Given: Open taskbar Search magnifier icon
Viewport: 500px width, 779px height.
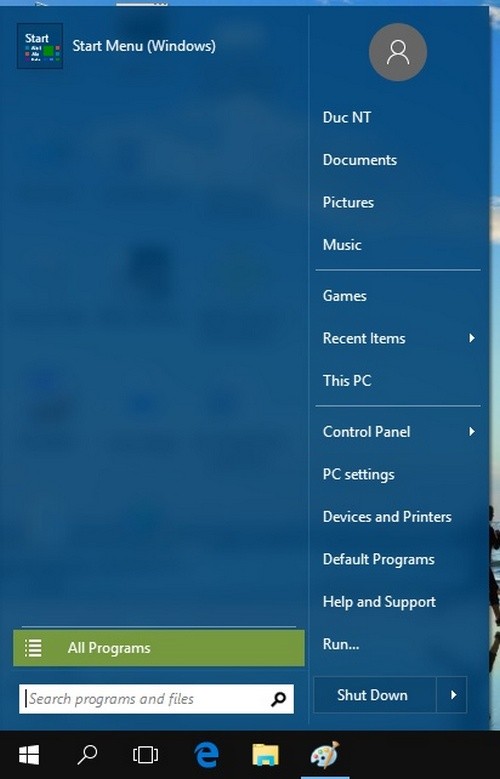Looking at the screenshot, I should tap(87, 755).
